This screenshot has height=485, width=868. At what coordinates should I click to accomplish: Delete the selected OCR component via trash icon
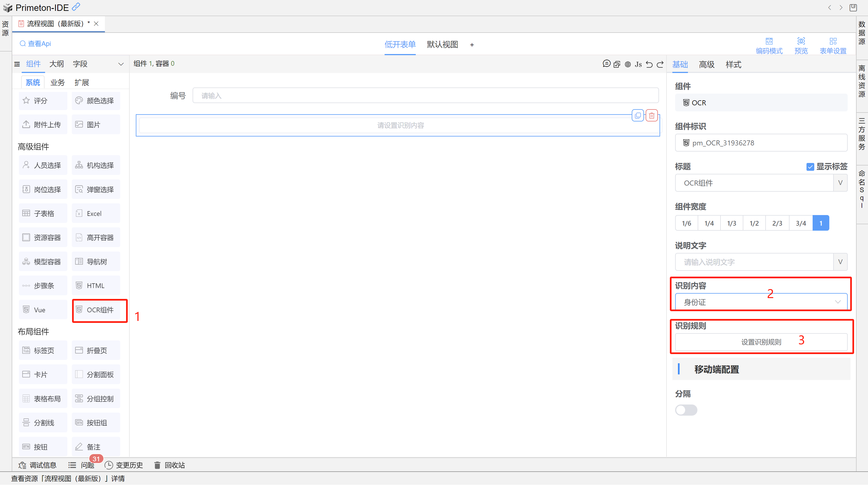coord(652,116)
